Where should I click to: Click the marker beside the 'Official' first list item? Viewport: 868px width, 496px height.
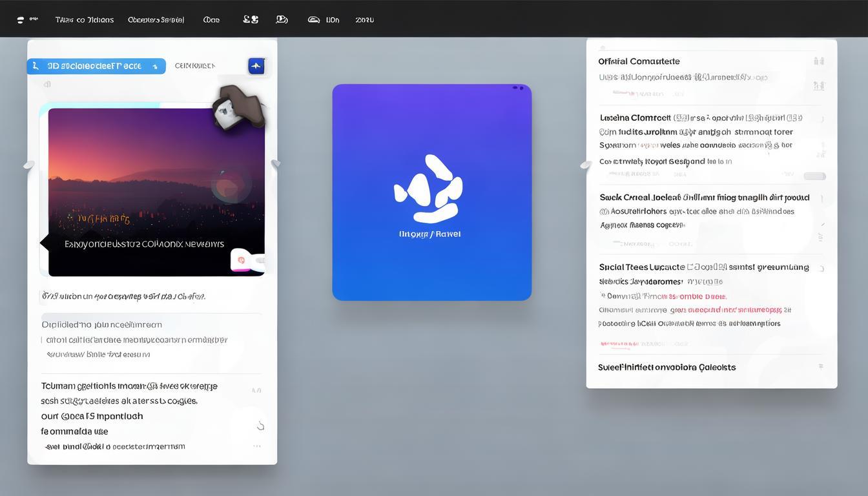click(818, 61)
